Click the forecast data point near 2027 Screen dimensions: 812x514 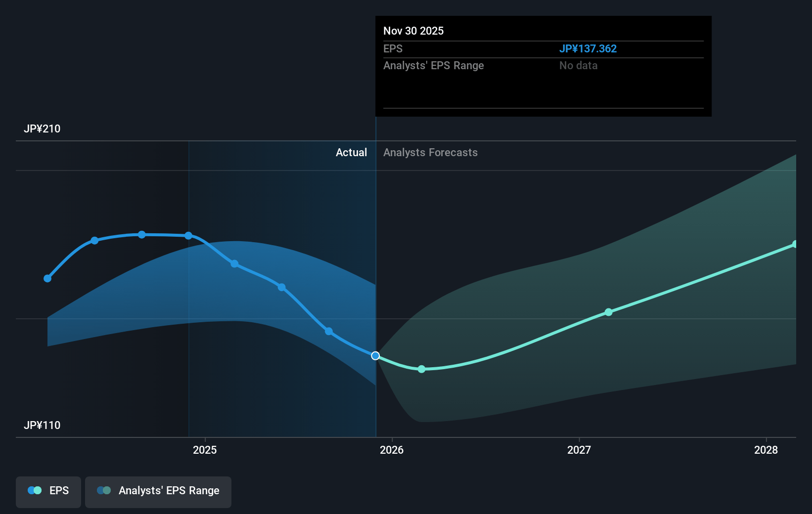pyautogui.click(x=608, y=312)
